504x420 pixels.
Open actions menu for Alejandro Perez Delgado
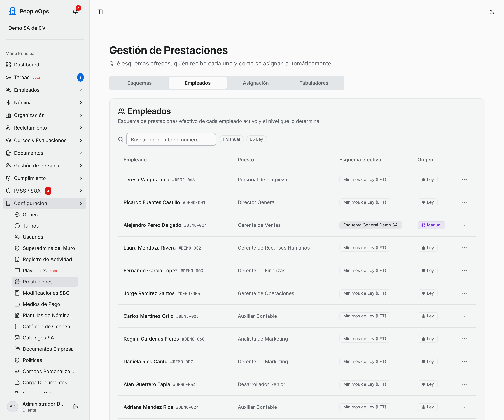(464, 225)
